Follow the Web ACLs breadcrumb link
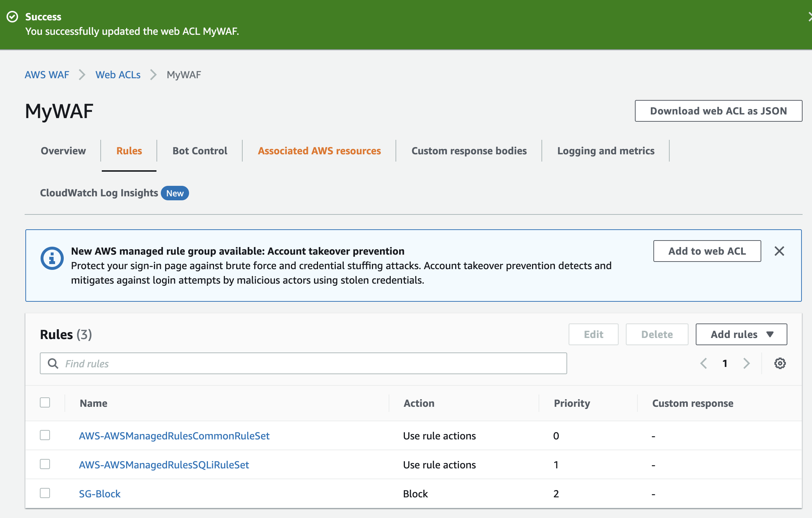 tap(118, 75)
